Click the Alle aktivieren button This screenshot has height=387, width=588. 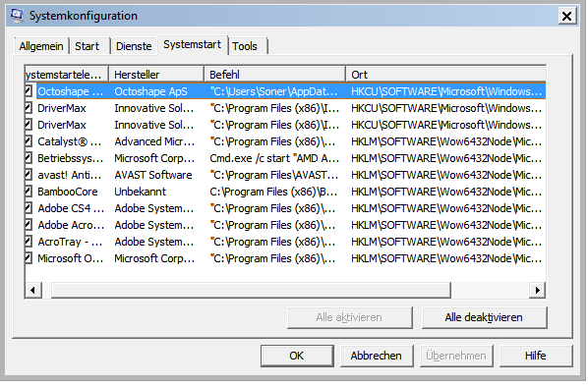[349, 317]
